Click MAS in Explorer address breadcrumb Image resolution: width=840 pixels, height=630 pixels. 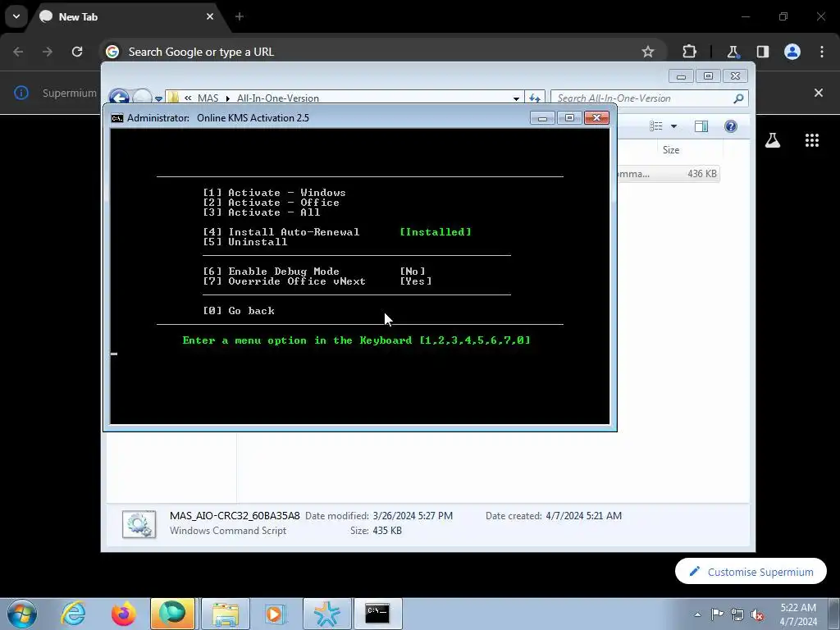pos(208,98)
